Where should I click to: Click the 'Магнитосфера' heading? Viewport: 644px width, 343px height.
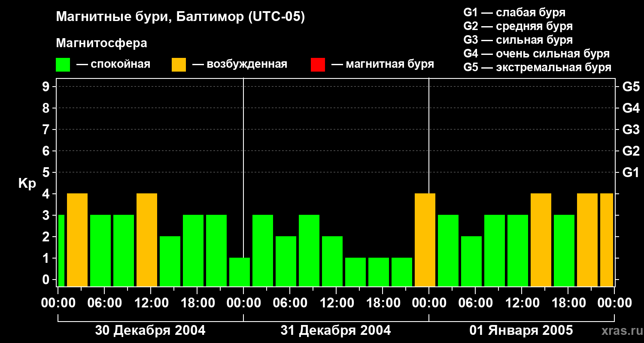point(101,43)
